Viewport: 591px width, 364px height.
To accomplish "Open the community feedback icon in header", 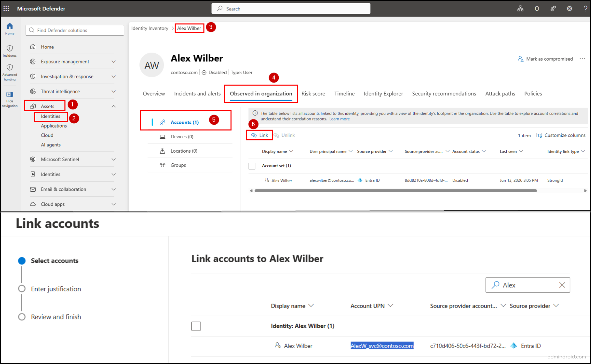I will (x=553, y=8).
